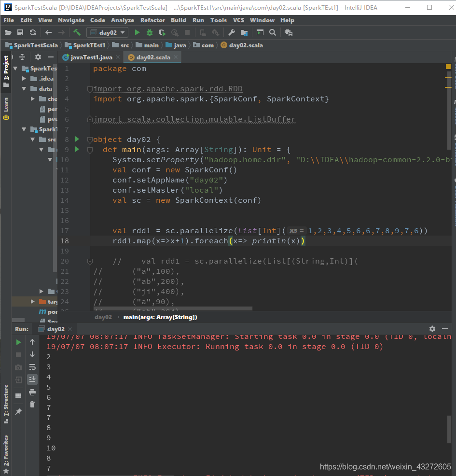
Task: Pin the Run tab with pin icon
Action: click(x=18, y=412)
